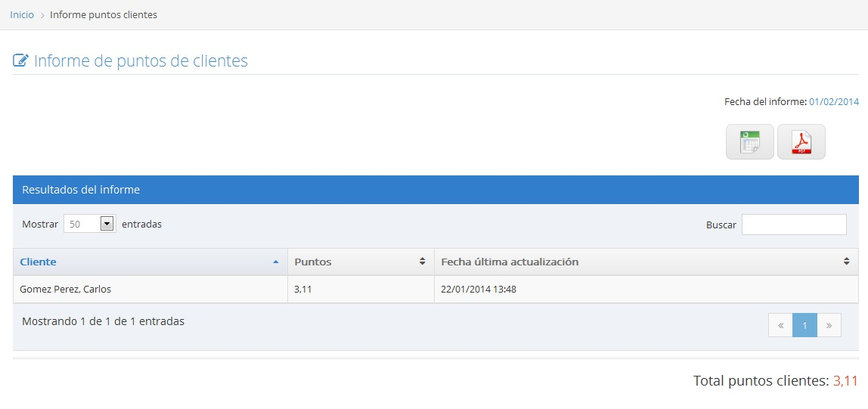Click the 22/01/2014 13:48 date cell

(478, 289)
